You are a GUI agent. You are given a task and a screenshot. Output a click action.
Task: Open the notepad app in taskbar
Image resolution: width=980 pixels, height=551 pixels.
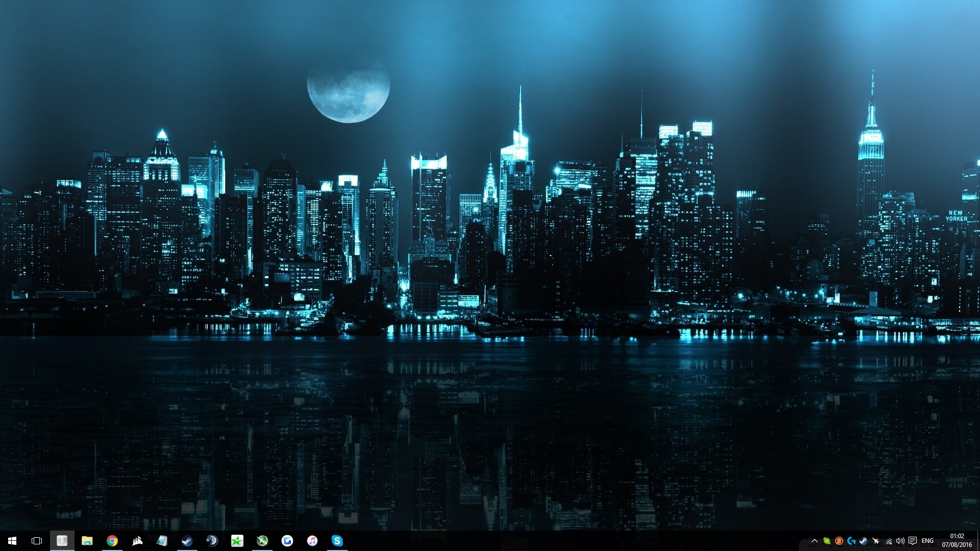162,541
